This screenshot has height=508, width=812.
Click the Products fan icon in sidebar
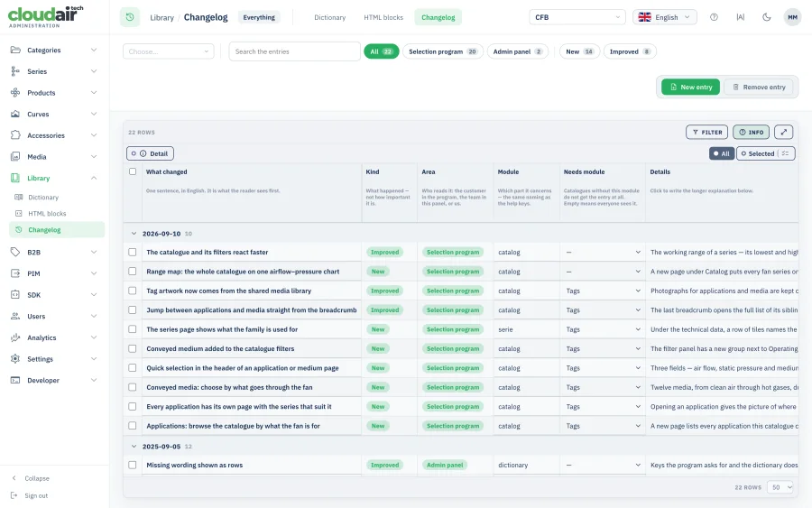pos(15,92)
